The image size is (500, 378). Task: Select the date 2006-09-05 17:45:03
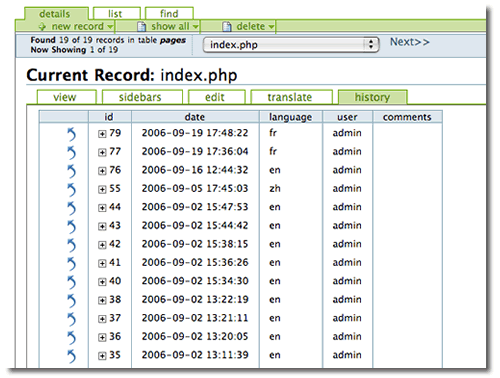(x=195, y=189)
